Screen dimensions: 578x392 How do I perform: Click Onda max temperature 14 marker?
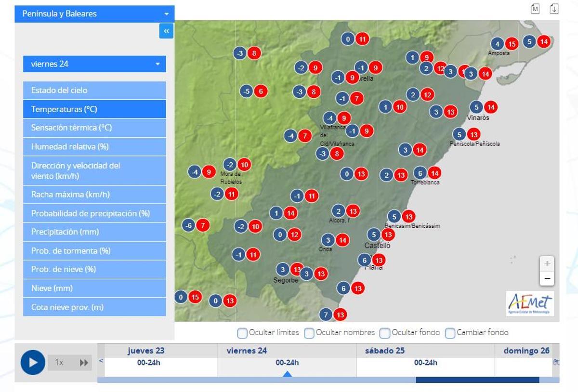click(x=342, y=240)
